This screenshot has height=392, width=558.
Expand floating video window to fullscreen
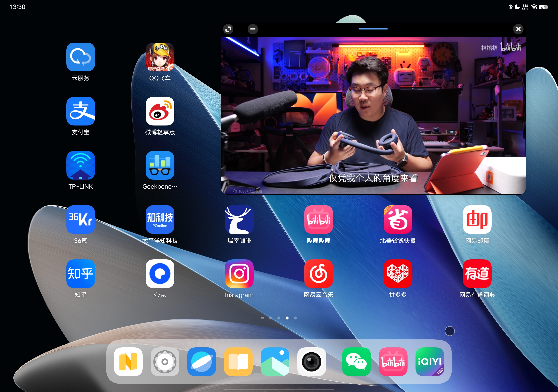point(228,29)
